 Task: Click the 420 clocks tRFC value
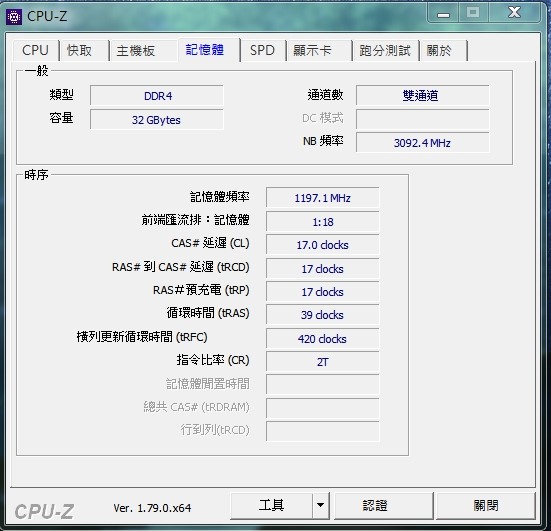tap(323, 338)
